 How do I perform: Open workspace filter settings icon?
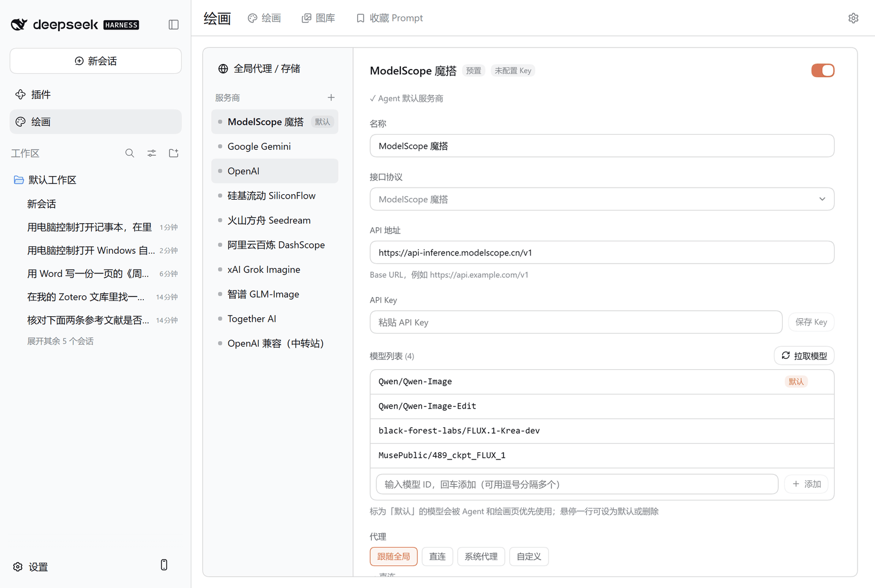151,153
